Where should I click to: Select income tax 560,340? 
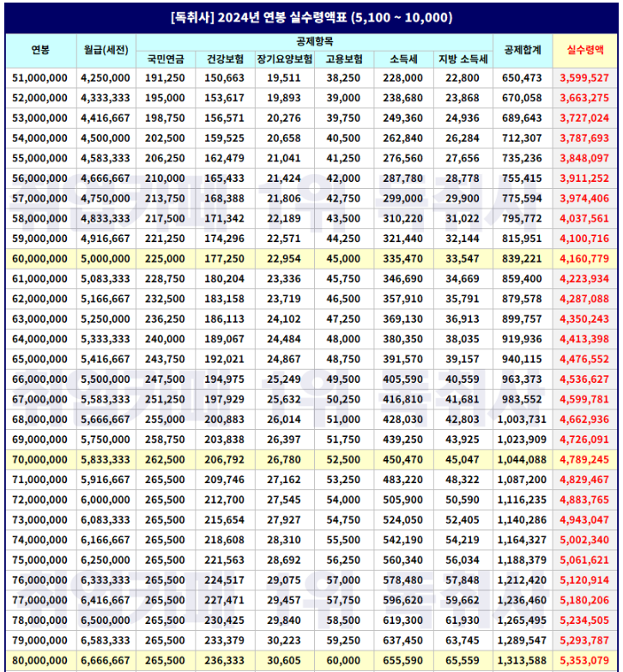point(402,560)
